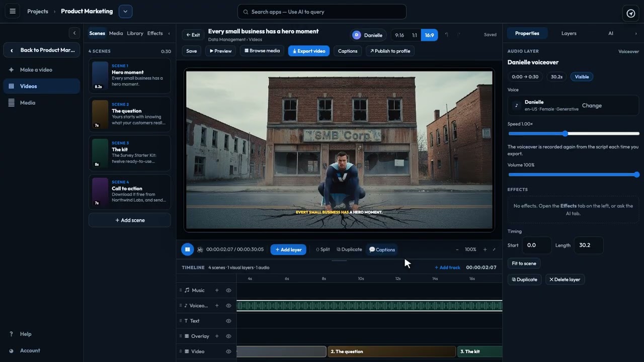Click the Help question mark icon
644x362 pixels.
coord(12,334)
